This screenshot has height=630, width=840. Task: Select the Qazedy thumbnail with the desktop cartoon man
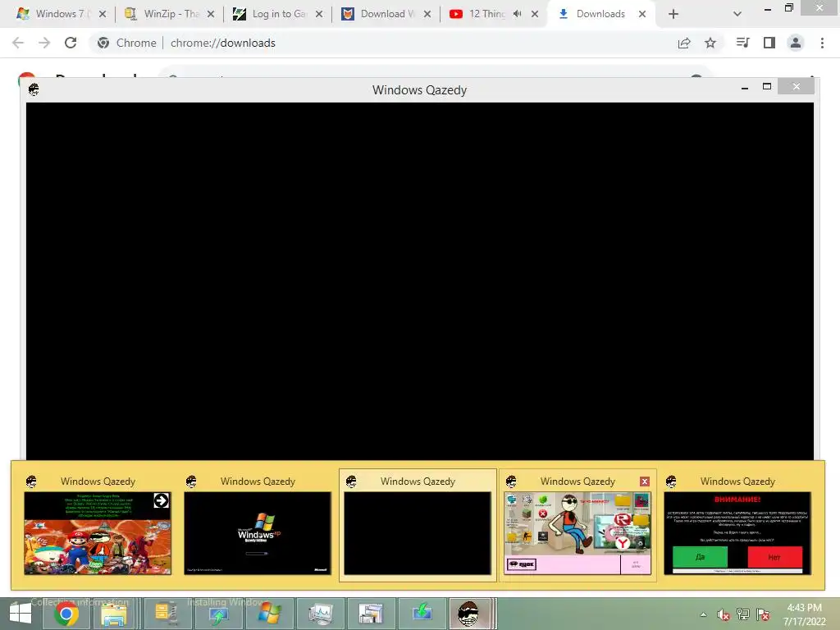click(577, 533)
